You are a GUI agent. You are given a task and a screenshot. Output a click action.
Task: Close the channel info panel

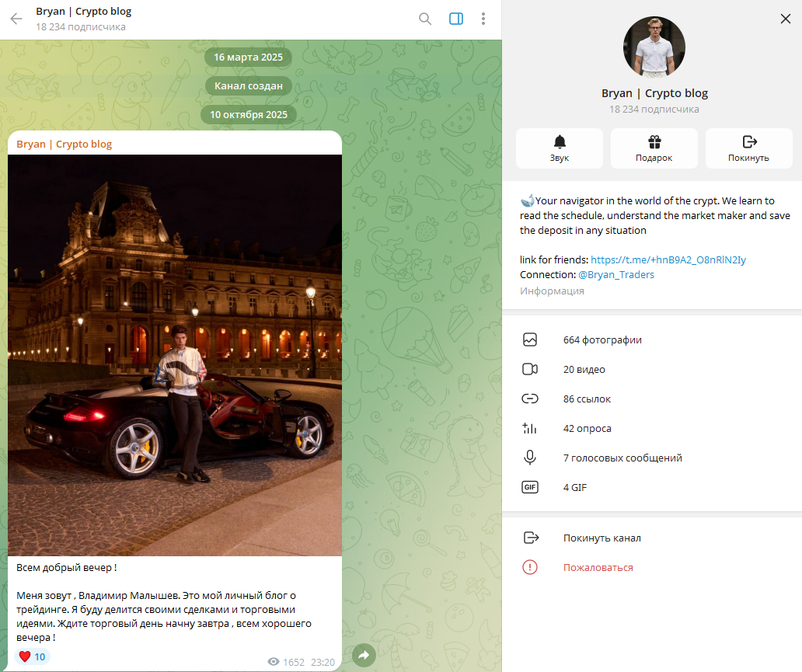pos(785,19)
